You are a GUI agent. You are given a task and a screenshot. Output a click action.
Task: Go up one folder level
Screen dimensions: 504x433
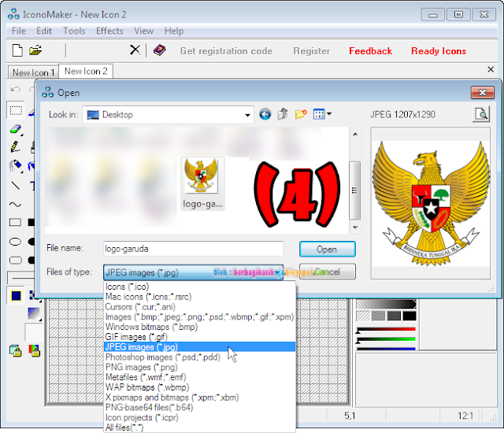[283, 114]
